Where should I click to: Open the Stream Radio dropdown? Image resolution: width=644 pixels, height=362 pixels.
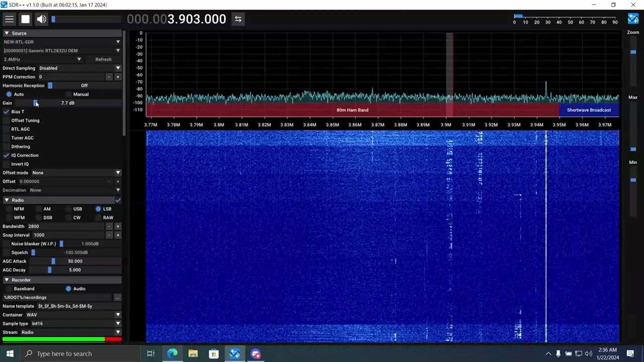pyautogui.click(x=71, y=332)
